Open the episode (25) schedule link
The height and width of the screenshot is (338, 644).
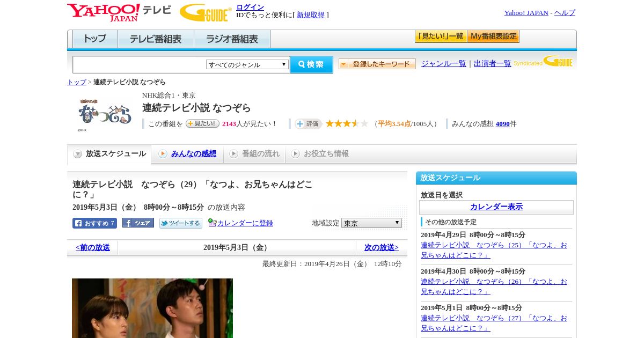pyautogui.click(x=494, y=250)
